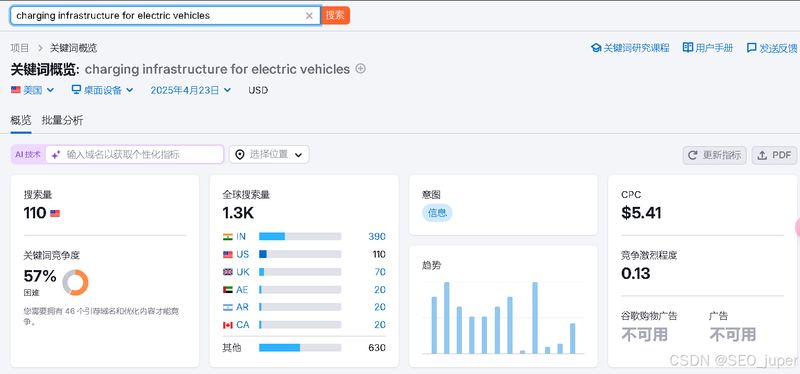Open the 用户手册 user manual link
This screenshot has height=374, width=800.
(714, 48)
